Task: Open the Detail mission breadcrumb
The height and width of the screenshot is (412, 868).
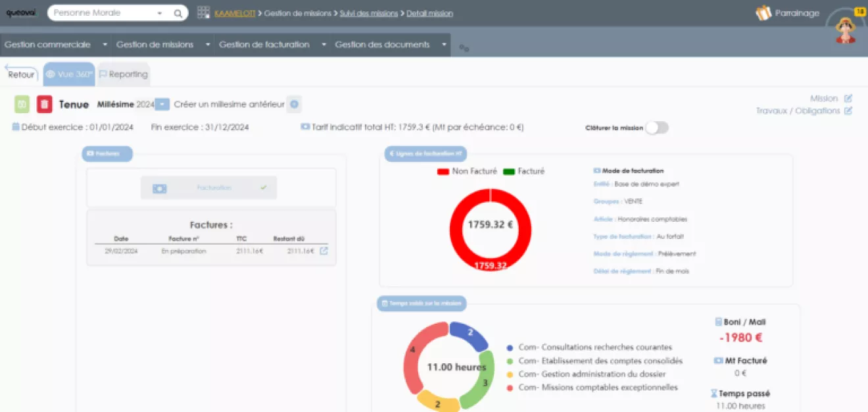Action: pos(429,13)
